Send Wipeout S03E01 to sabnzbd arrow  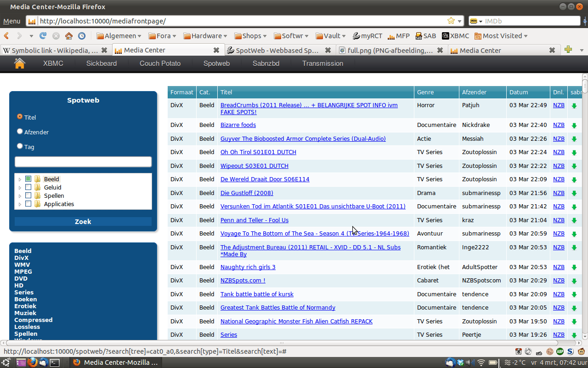[x=574, y=167]
